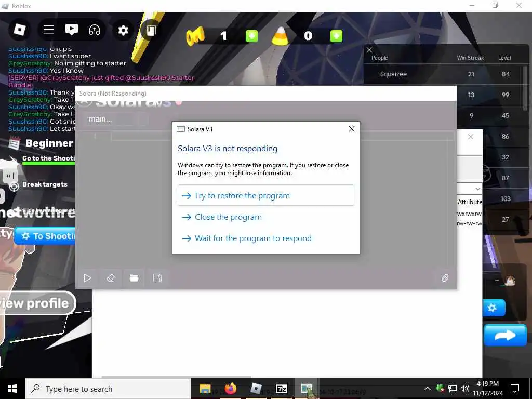The width and height of the screenshot is (532, 399).
Task: Click leaderboard level value 99
Action: click(x=506, y=95)
